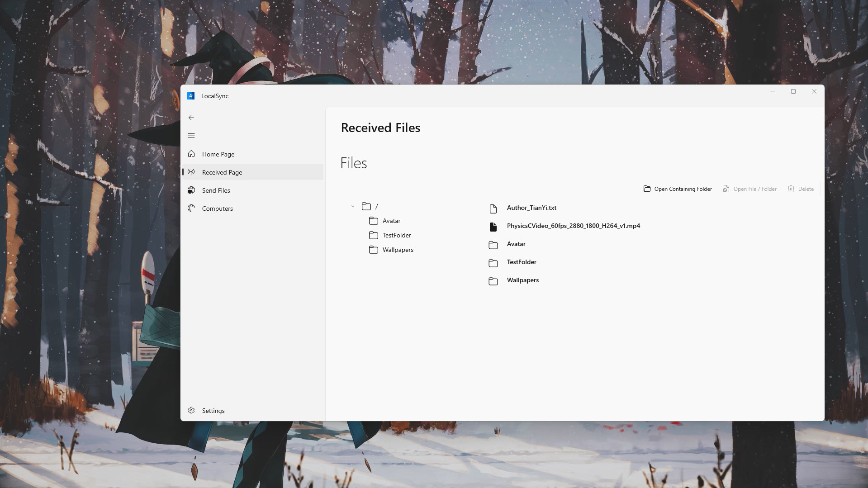Click the Delete button

(x=801, y=189)
